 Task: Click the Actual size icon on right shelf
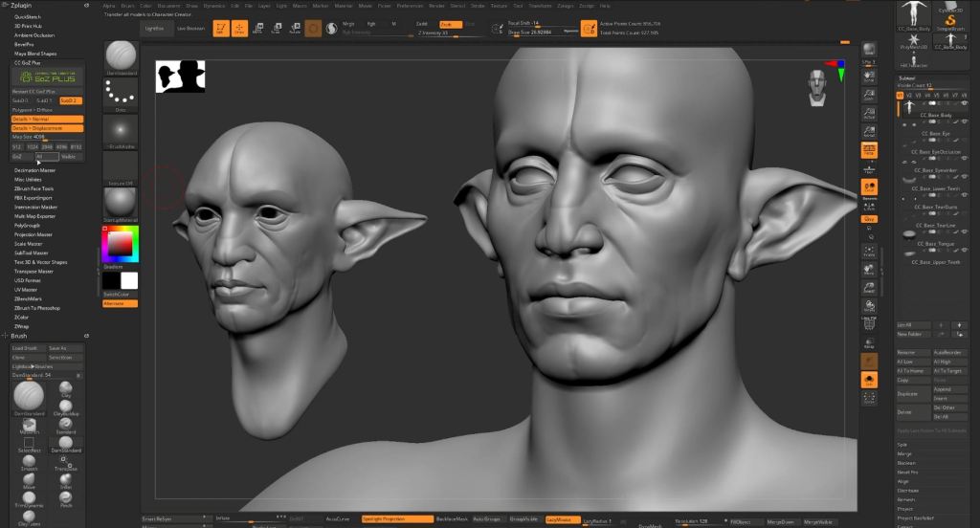(869, 113)
